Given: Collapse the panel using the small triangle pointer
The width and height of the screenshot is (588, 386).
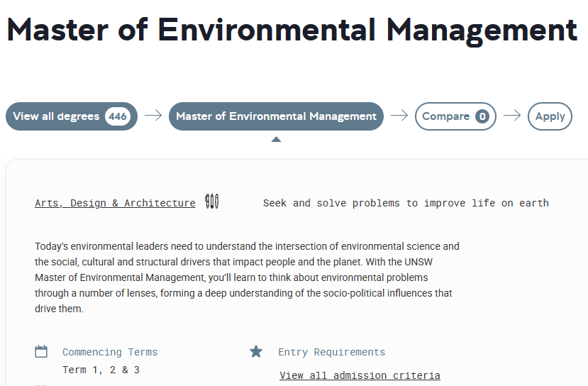Looking at the screenshot, I should coord(277,139).
